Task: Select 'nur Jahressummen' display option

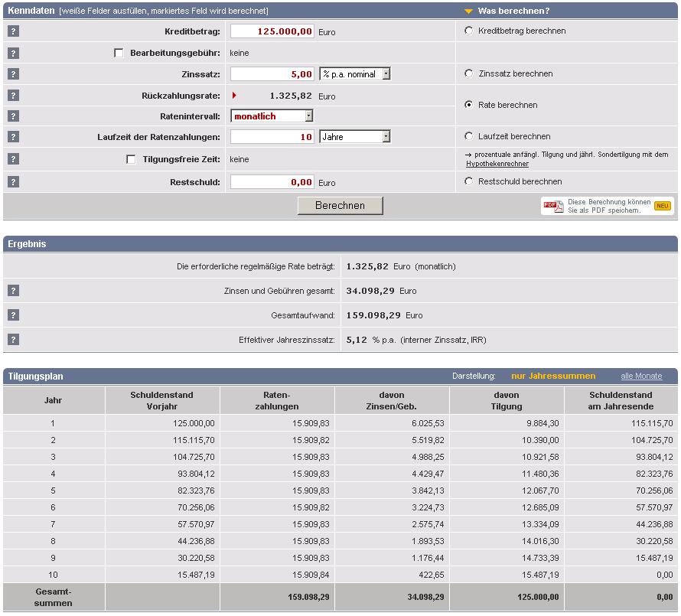Action: [553, 376]
